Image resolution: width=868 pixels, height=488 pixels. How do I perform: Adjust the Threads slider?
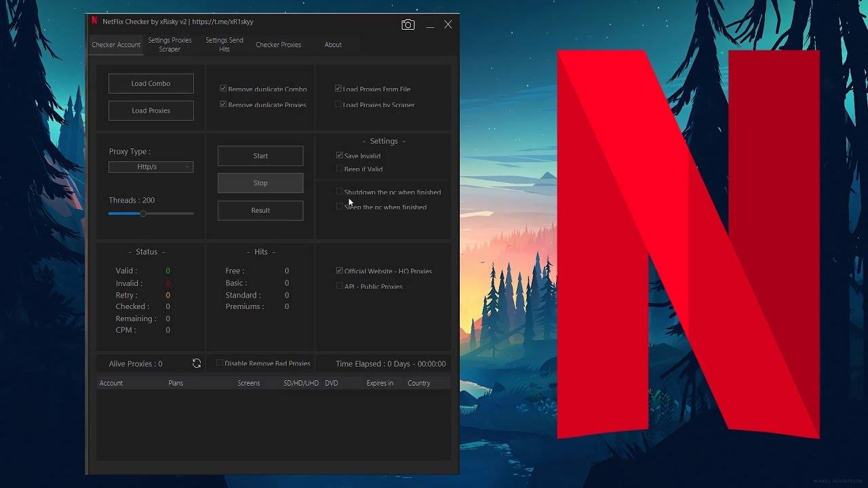[142, 213]
